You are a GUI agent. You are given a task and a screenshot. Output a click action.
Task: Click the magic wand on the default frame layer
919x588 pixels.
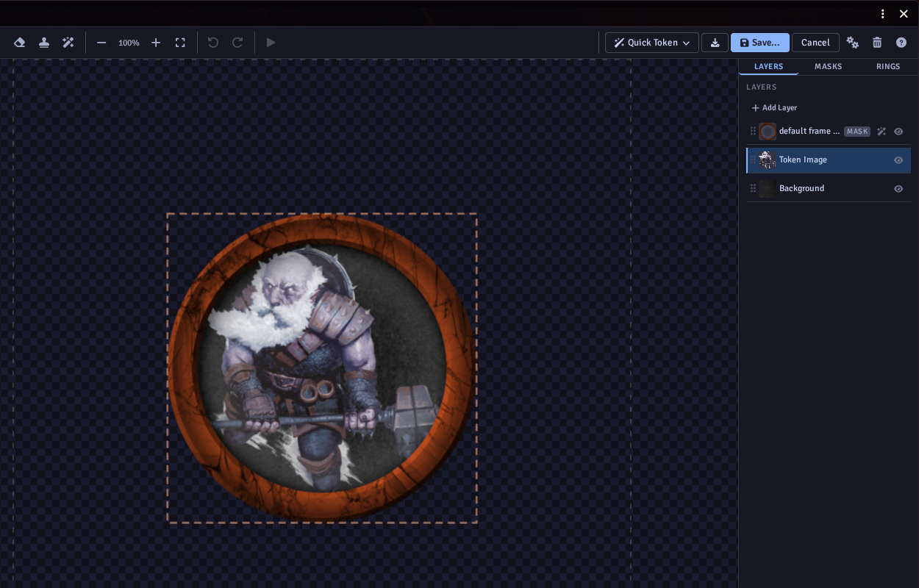[x=882, y=132]
